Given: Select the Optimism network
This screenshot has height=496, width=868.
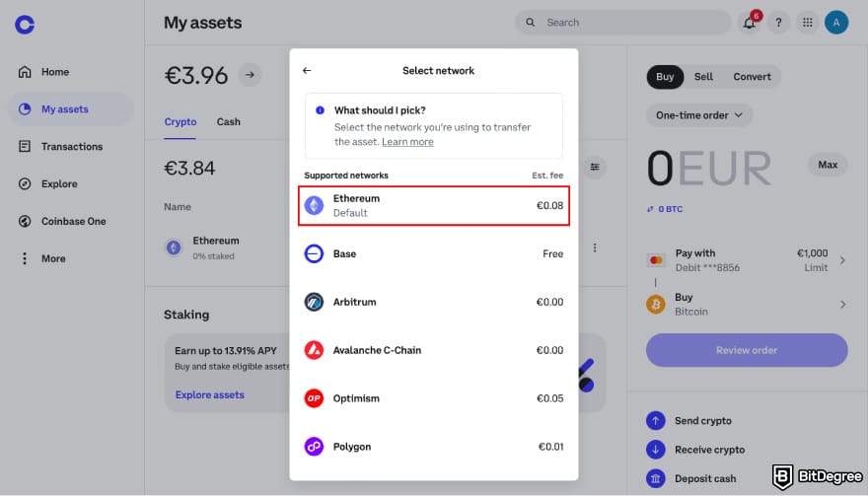Looking at the screenshot, I should [x=434, y=398].
